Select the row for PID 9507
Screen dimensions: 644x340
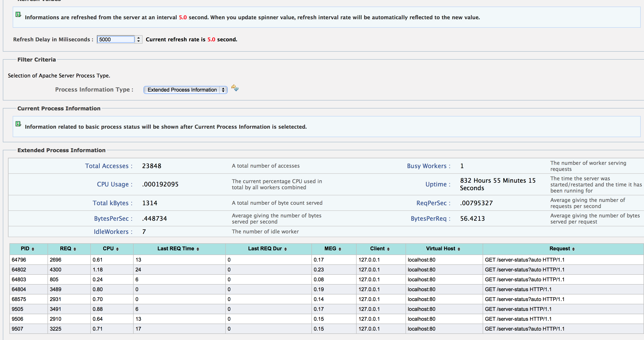click(17, 329)
